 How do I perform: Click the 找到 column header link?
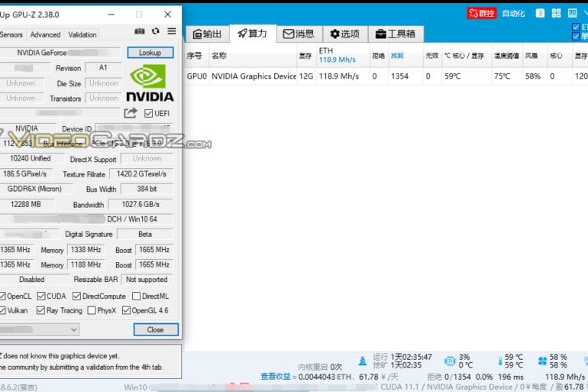(x=397, y=56)
